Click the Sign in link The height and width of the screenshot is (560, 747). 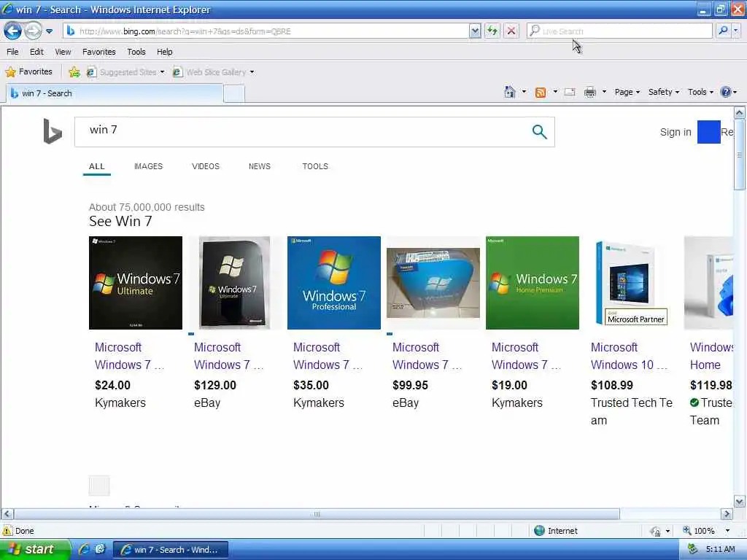[676, 132]
